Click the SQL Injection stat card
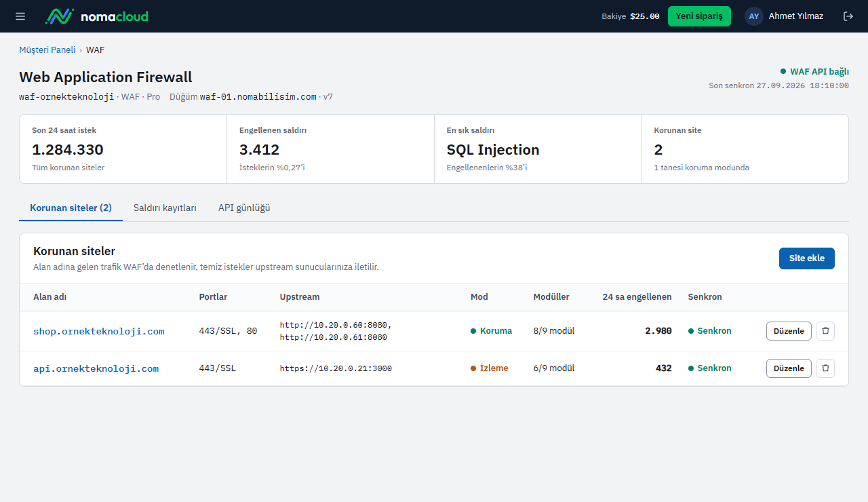Image resolution: width=868 pixels, height=502 pixels. [538, 149]
